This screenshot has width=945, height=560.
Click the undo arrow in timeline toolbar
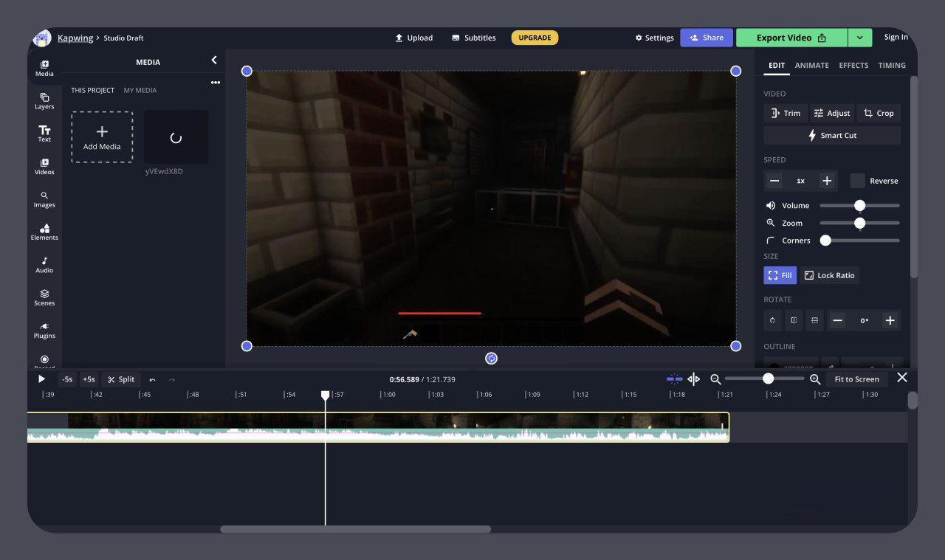(x=153, y=380)
